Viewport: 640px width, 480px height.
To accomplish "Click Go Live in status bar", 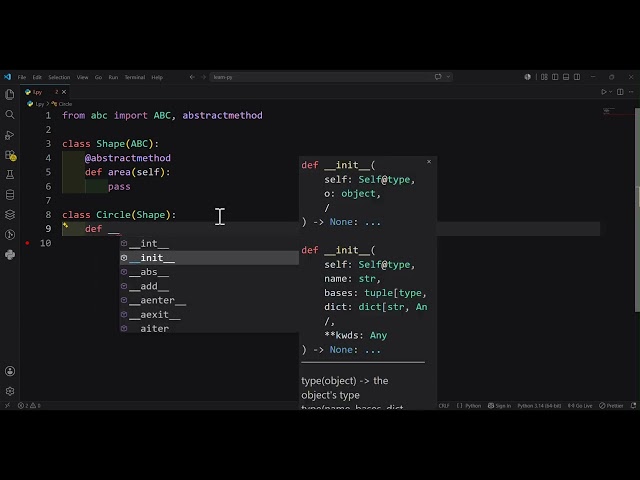I will click(580, 405).
